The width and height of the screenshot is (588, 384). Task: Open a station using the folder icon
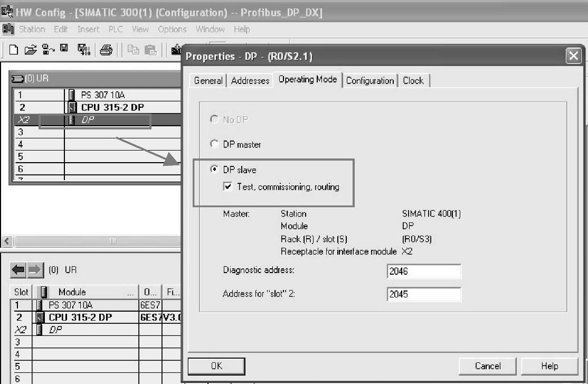click(x=31, y=50)
